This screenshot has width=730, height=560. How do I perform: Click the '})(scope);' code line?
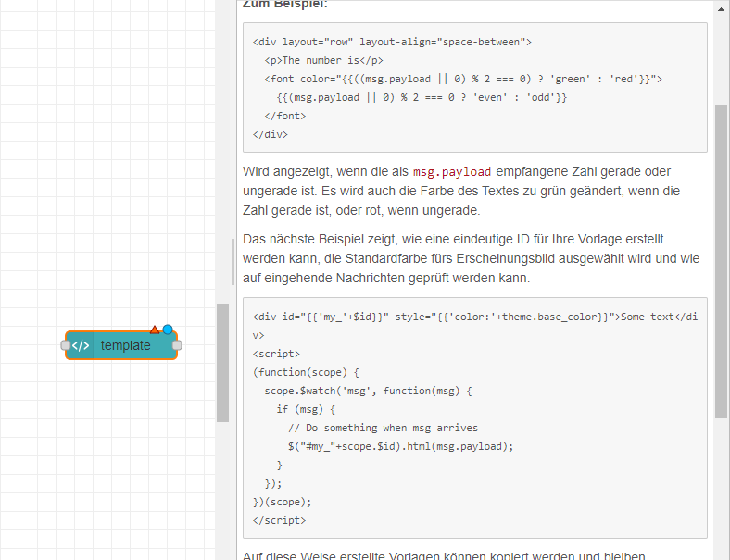283,503
